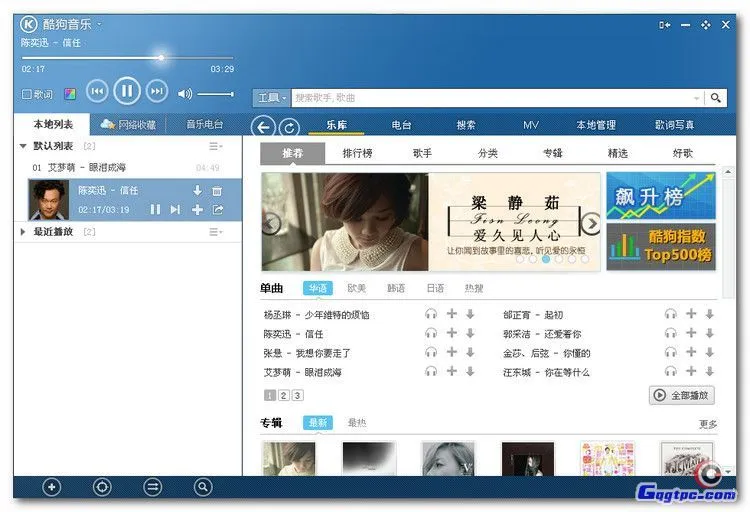This screenshot has width=750, height=512.
Task: Listen to 邰正宵 - 起初
Action: (x=671, y=314)
